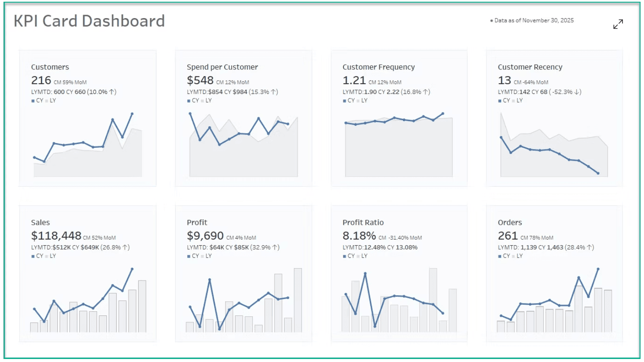Viewport: 644px width, 362px height.
Task: Click the KPI Card Dashboard title
Action: [89, 21]
